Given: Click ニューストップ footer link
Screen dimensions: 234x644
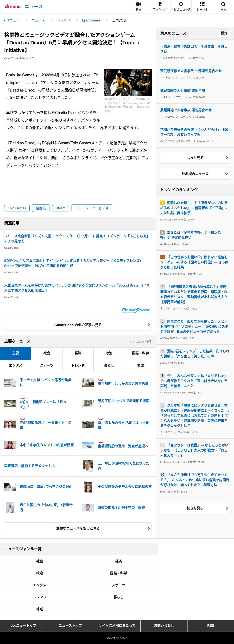Looking at the screenshot, I should point(70,625).
